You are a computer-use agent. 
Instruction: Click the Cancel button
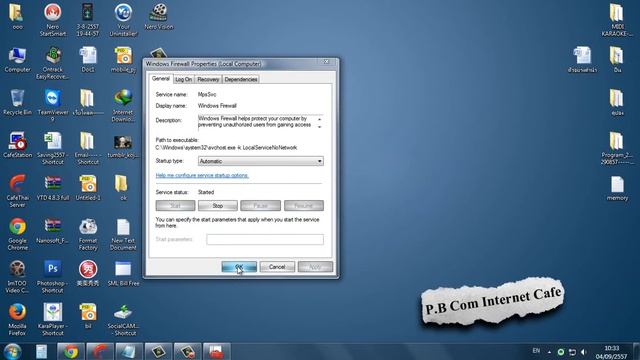277,267
